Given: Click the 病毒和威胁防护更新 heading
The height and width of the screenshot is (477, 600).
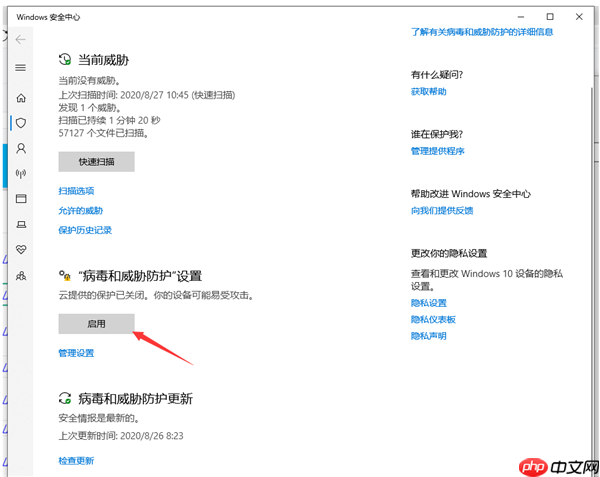Looking at the screenshot, I should click(x=135, y=399).
